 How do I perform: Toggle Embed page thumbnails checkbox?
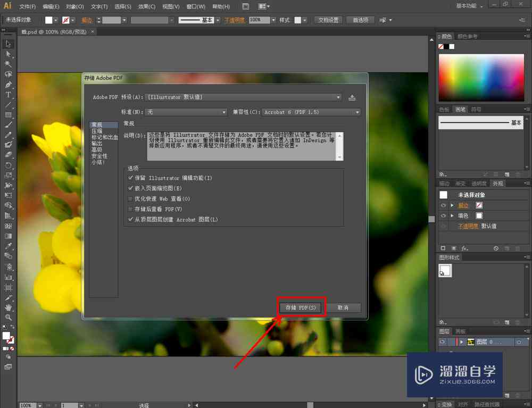pos(131,188)
